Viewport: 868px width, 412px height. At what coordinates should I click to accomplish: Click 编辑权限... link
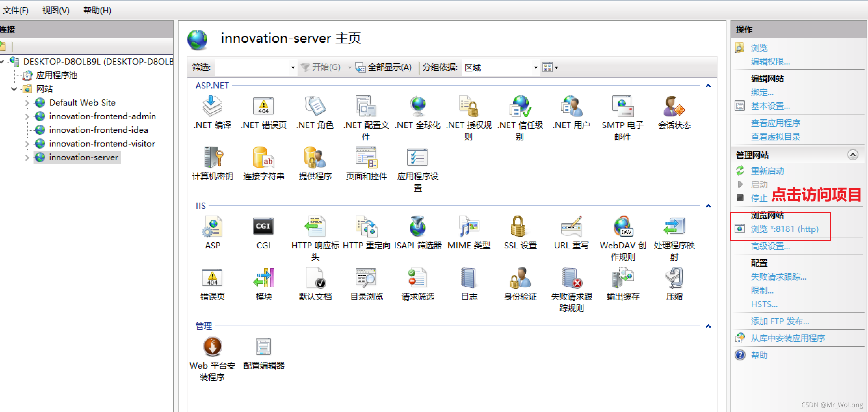click(x=770, y=62)
